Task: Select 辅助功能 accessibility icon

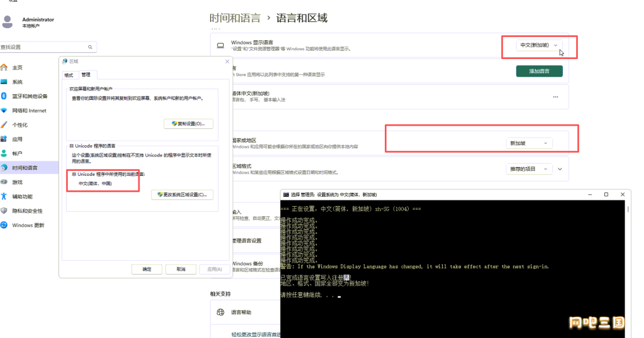Action: pos(4,197)
